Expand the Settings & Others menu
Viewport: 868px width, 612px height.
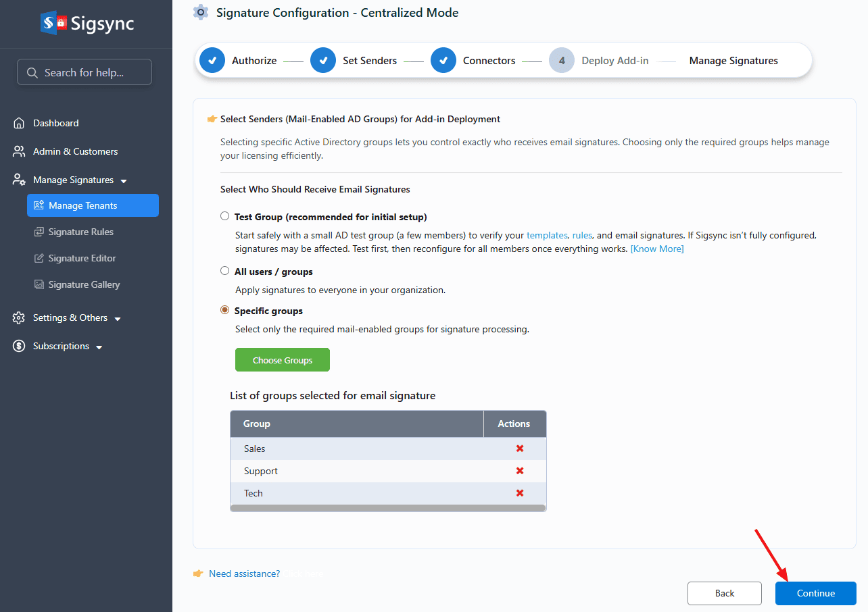[118, 319]
